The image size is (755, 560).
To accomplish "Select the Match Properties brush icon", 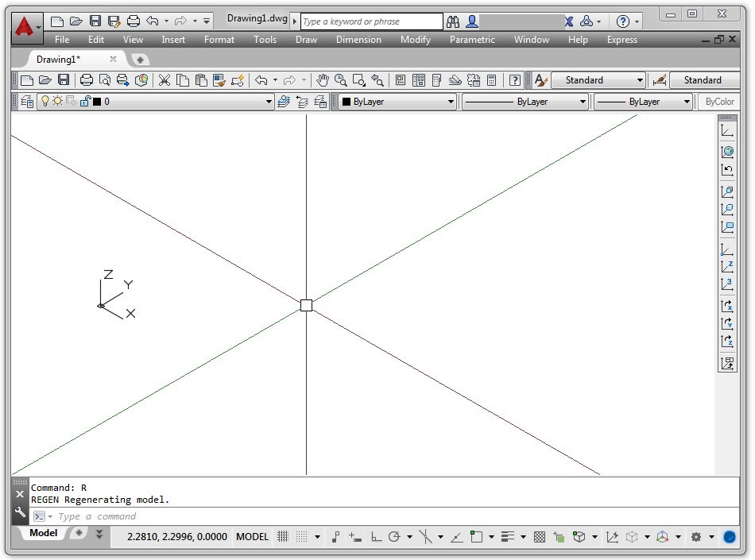I will 219,80.
